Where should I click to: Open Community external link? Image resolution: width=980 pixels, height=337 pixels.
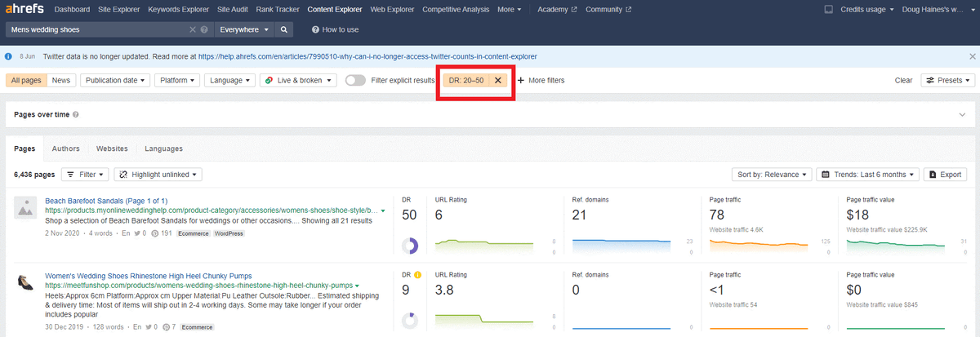[x=608, y=10]
